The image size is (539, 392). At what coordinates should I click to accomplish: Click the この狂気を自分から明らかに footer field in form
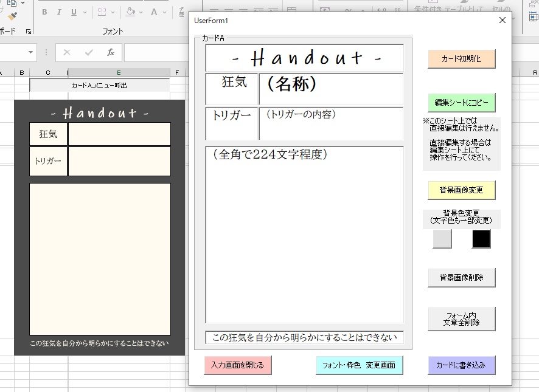tap(305, 337)
